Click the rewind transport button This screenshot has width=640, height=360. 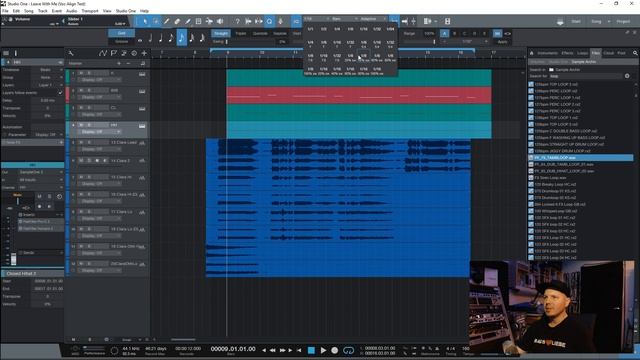click(x=273, y=350)
